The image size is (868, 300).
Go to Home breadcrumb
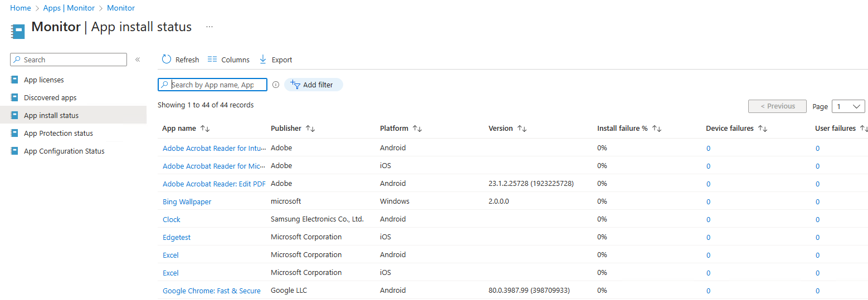point(21,8)
